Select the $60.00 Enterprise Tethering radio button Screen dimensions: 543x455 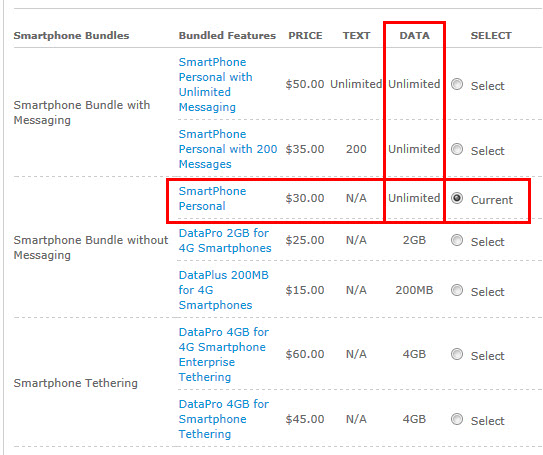click(x=457, y=354)
